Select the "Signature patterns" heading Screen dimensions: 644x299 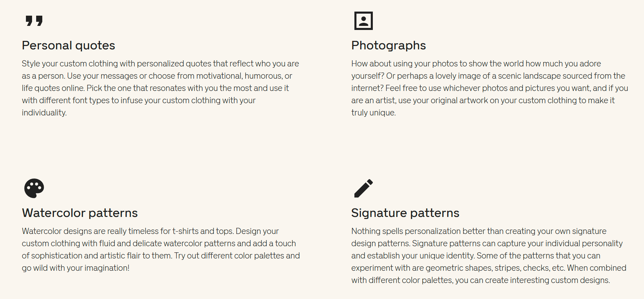click(405, 213)
